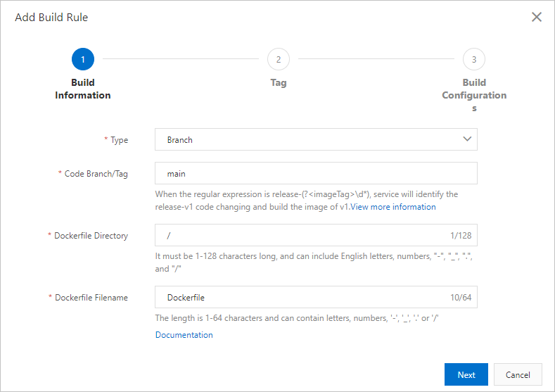
Task: Open the Documentation link
Action: pyautogui.click(x=184, y=335)
